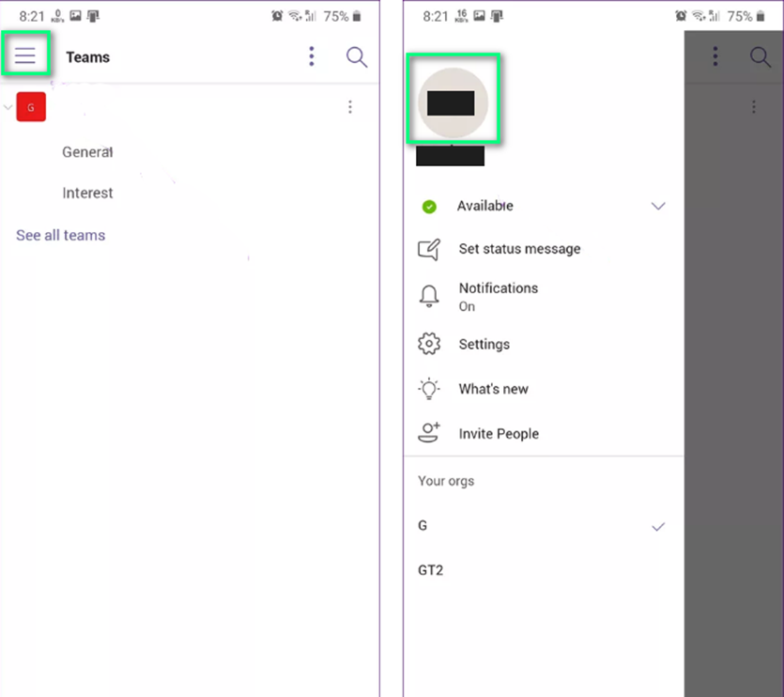The width and height of the screenshot is (784, 697).
Task: Select the Available status text
Action: [485, 206]
